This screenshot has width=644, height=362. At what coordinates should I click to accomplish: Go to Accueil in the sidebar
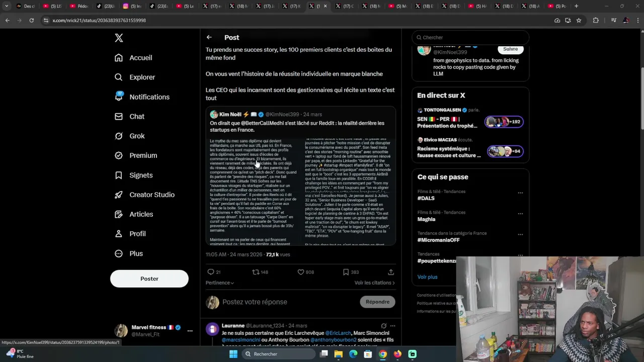[133, 57]
